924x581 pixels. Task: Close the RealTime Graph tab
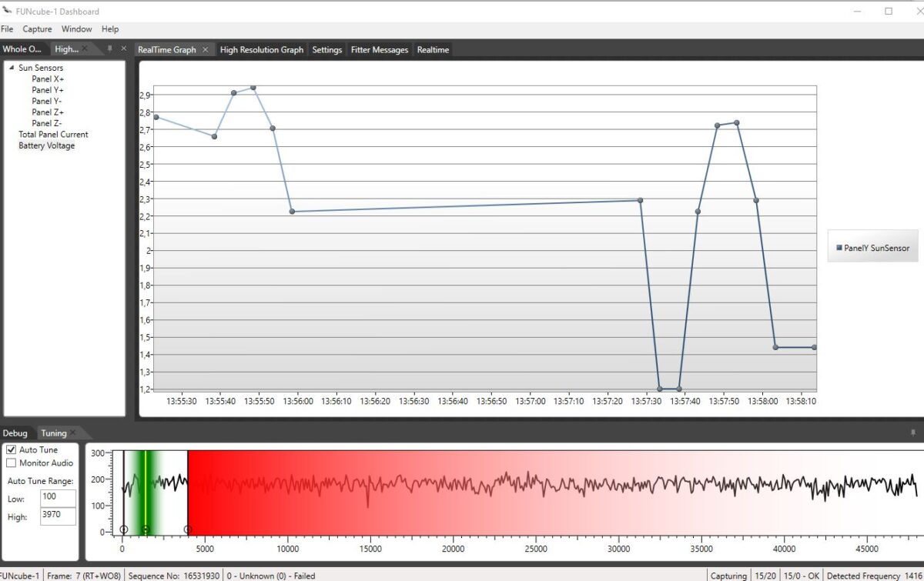pyautogui.click(x=205, y=50)
